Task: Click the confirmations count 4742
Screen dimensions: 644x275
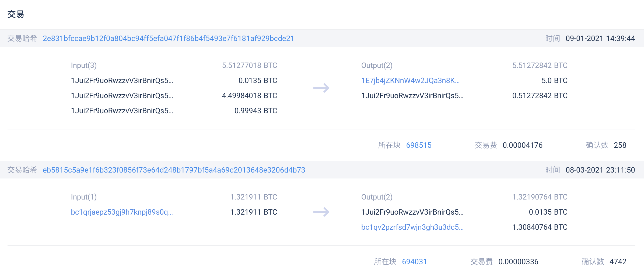Action: point(618,262)
